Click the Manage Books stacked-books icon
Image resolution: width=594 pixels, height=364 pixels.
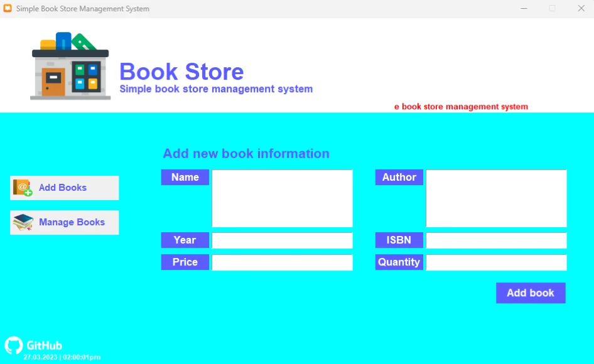point(23,222)
